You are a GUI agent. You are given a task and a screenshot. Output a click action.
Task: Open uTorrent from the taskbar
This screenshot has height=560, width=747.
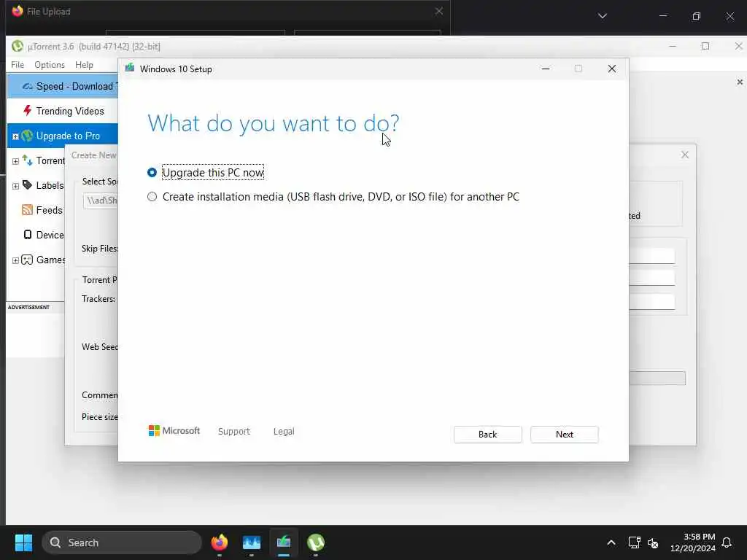click(316, 542)
